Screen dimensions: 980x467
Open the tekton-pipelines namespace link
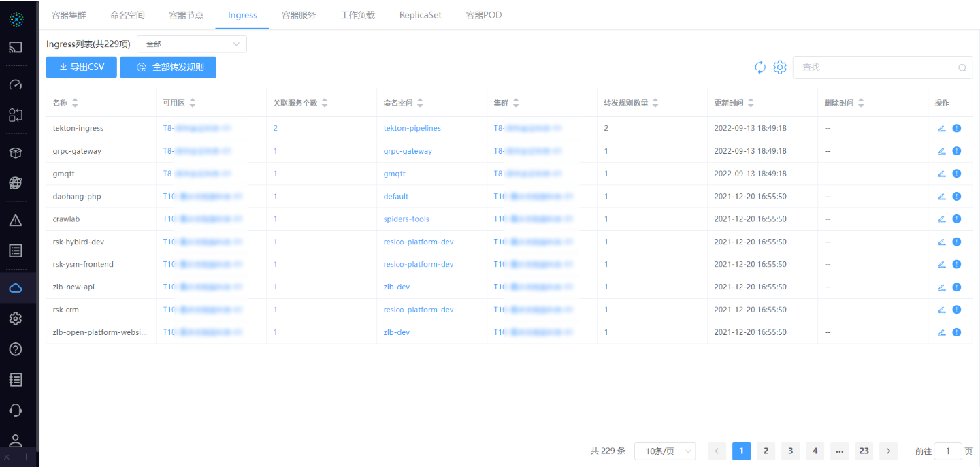coord(412,128)
